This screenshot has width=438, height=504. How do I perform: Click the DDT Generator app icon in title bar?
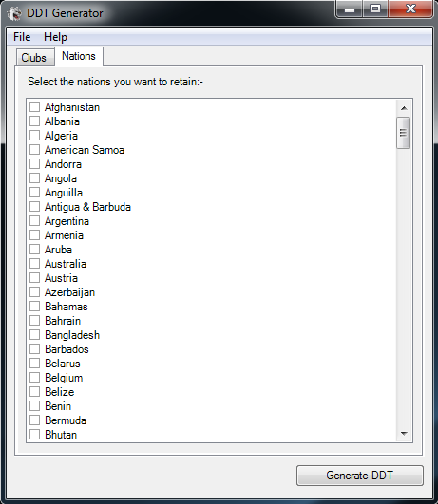pos(14,13)
